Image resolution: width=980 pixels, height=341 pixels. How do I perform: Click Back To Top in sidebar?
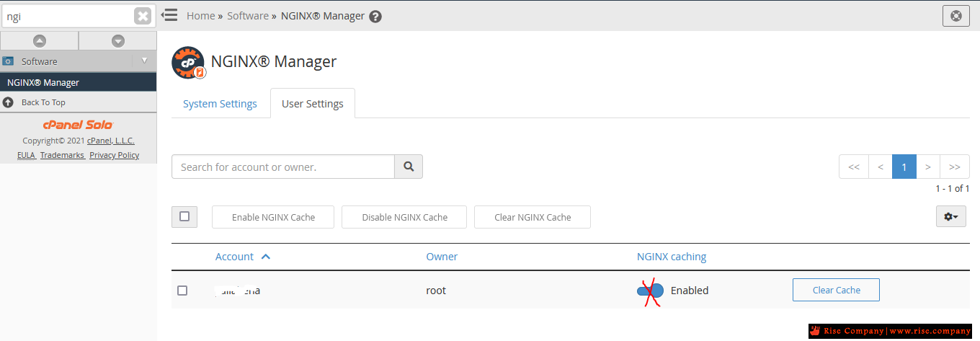pyautogui.click(x=43, y=102)
